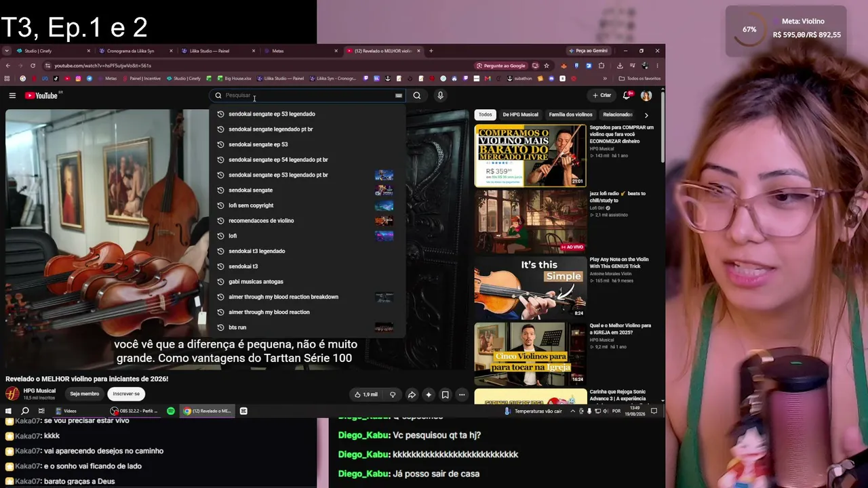The width and height of the screenshot is (868, 488).
Task: Open the Big House.xlsx bookmark
Action: pyautogui.click(x=233, y=79)
